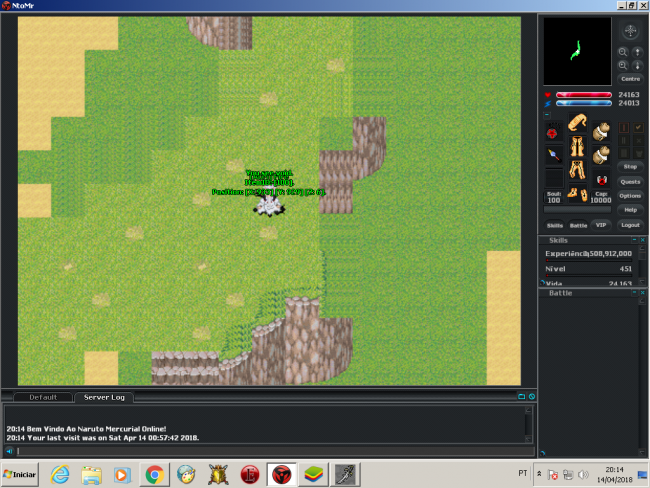
Task: Open Internet Explorer from the taskbar
Action: [x=60, y=474]
